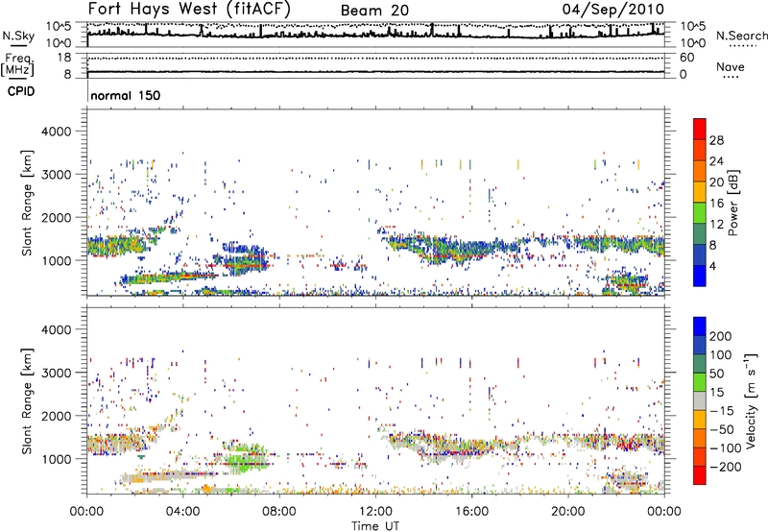Click the 'Velocity [m s-1]' colorbar title
Screen dimensions: 768x532
tap(751, 401)
